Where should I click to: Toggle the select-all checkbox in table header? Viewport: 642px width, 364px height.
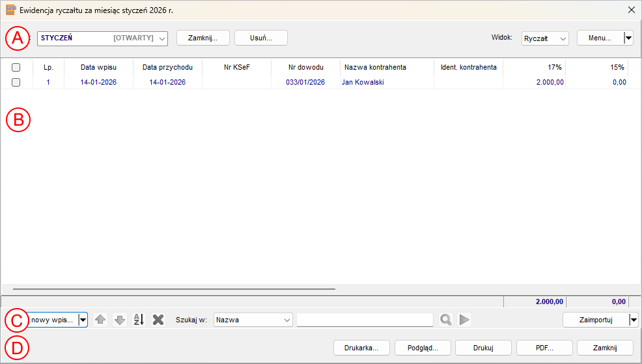click(x=16, y=67)
